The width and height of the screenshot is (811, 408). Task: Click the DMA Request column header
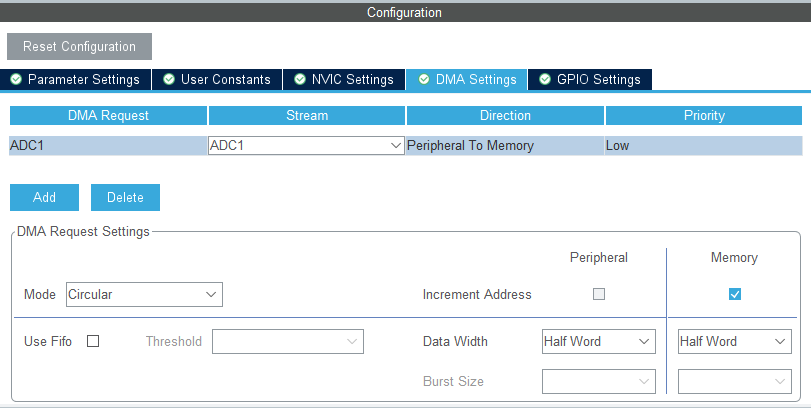(108, 115)
